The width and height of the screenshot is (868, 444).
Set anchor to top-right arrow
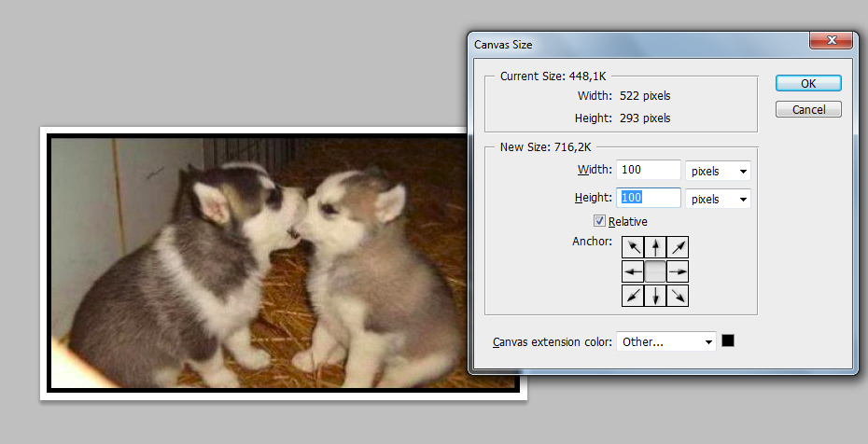pyautogui.click(x=678, y=247)
